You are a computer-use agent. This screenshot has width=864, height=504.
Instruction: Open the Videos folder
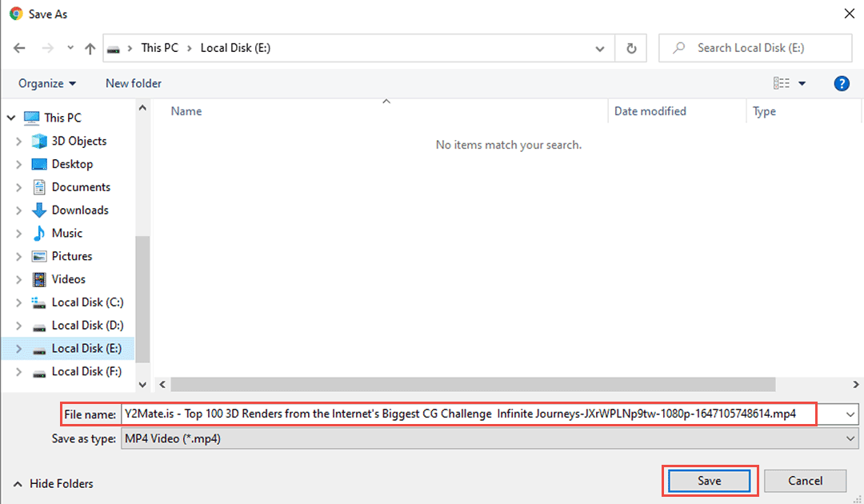68,280
